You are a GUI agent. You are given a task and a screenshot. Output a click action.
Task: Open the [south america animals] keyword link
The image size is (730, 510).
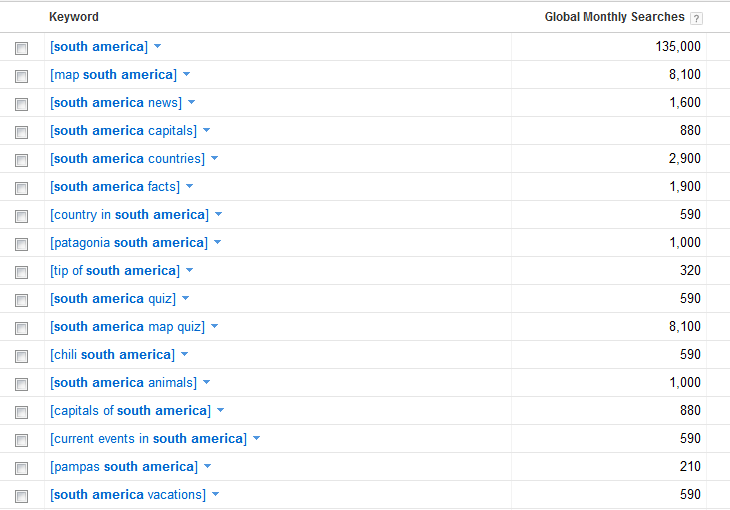pos(123,382)
